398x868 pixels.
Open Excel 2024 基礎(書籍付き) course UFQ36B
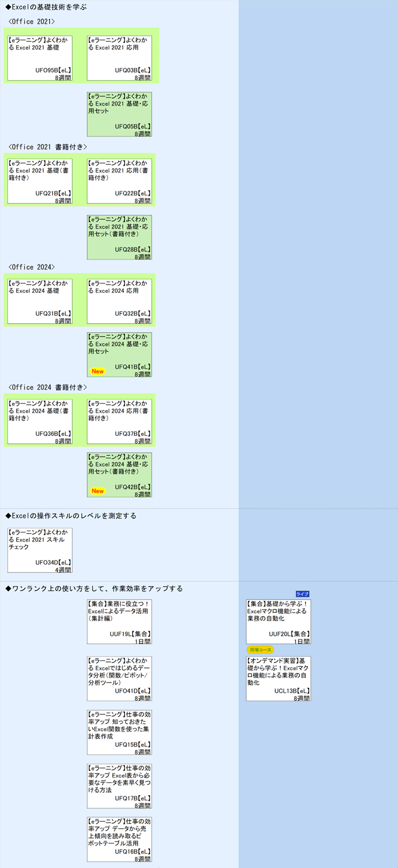point(40,422)
